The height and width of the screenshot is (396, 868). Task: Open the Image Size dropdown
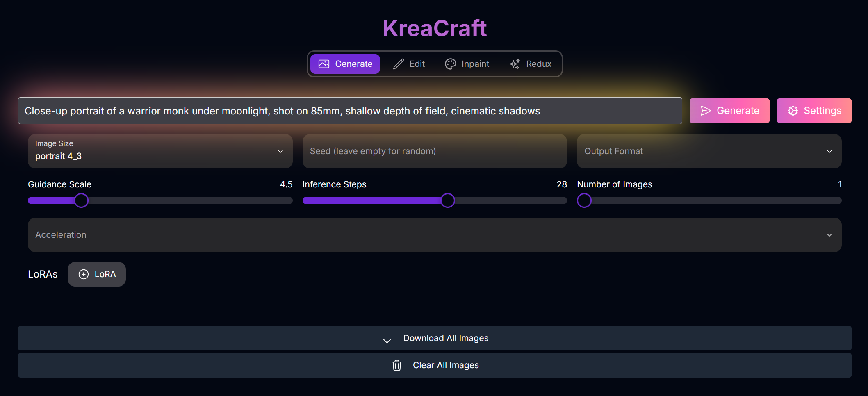click(x=160, y=151)
